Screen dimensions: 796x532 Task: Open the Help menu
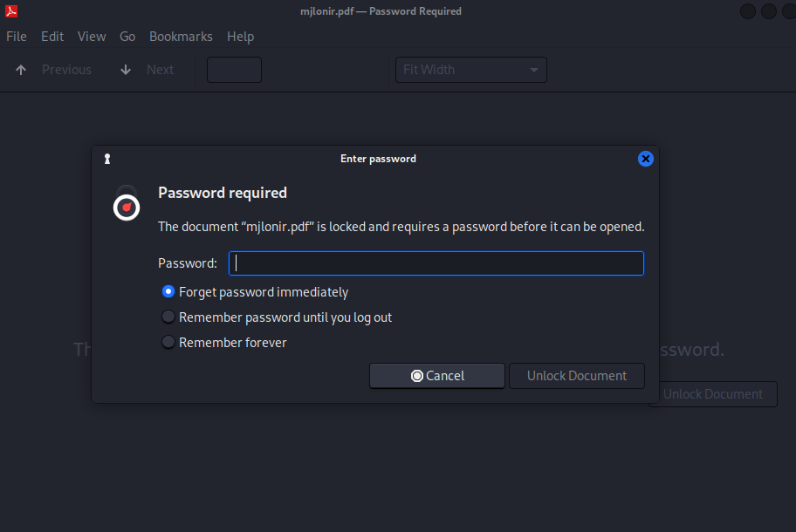tap(240, 37)
